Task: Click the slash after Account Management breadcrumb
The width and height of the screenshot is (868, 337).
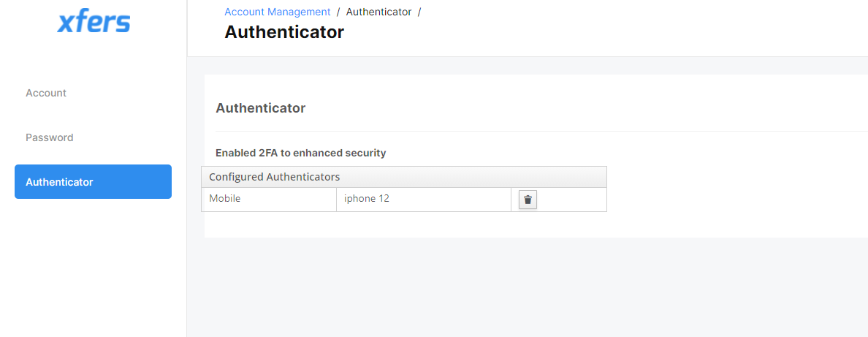Action: coord(338,12)
